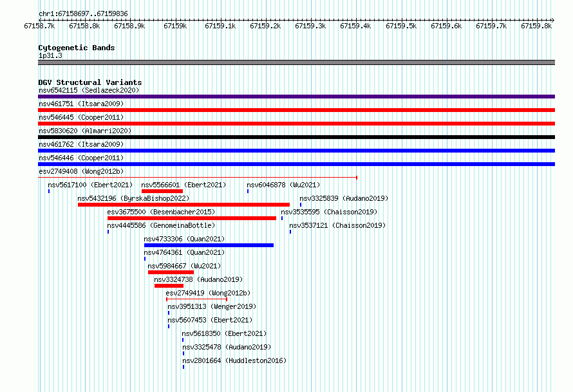The width and height of the screenshot is (573, 392).
Task: Open nsv3325478 (Audano2019) label
Action: (227, 347)
